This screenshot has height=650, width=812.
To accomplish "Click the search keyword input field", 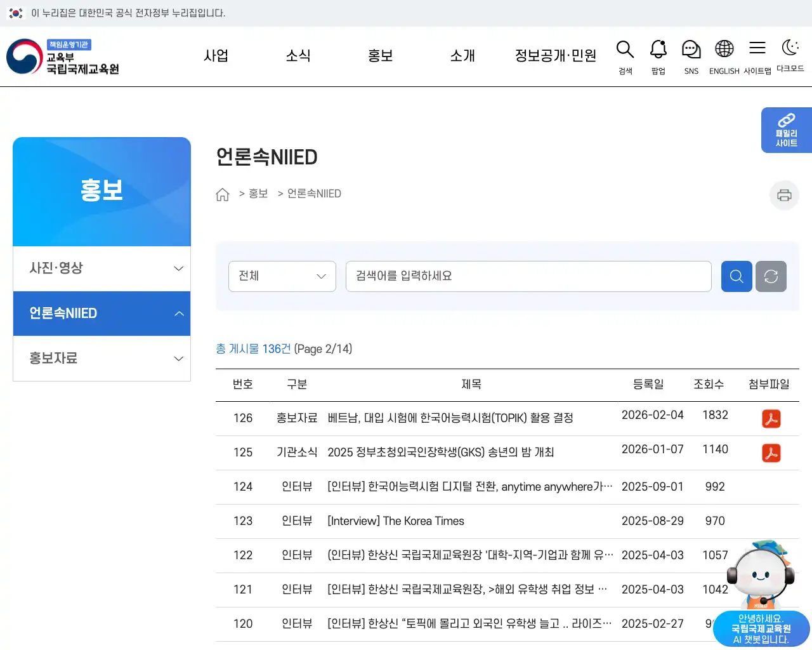I will click(528, 276).
